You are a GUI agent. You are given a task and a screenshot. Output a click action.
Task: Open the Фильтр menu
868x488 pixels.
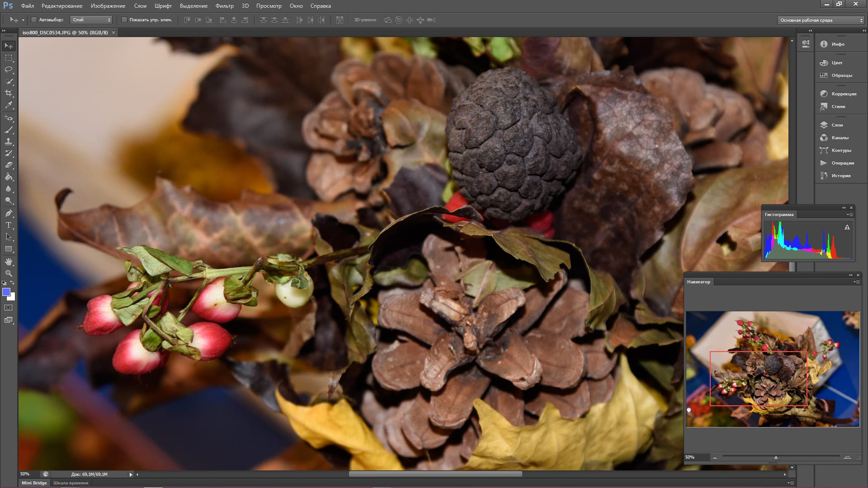(x=224, y=6)
